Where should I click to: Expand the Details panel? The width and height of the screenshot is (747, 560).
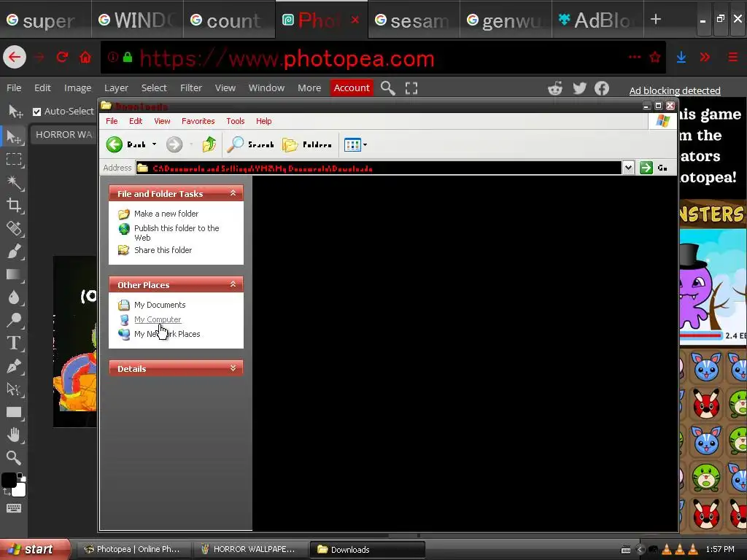[233, 368]
